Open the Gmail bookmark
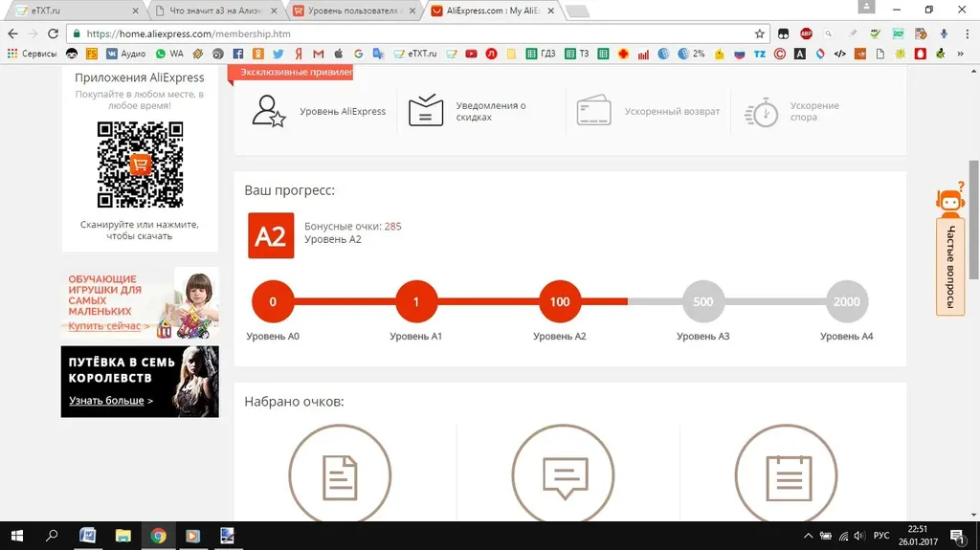Image resolution: width=980 pixels, height=550 pixels. [318, 54]
